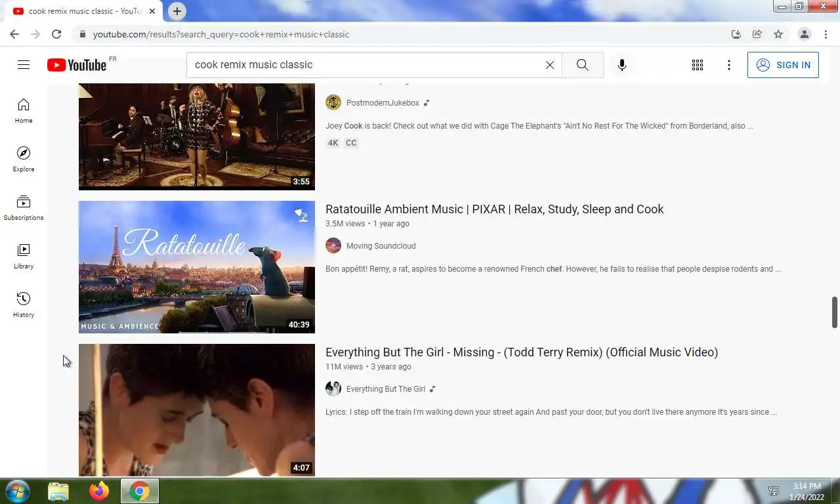The height and width of the screenshot is (504, 840).
Task: Launch File Explorer from the taskbar
Action: tap(58, 491)
